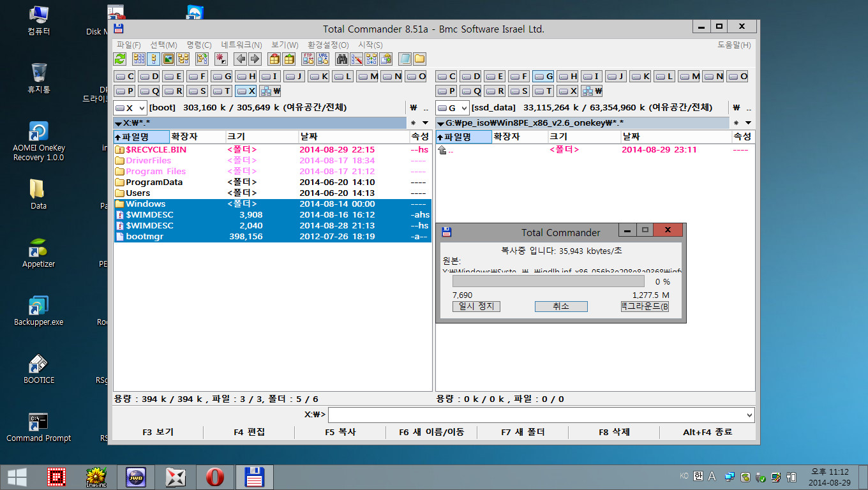Viewport: 868px width, 490px height.
Task: Open the 네트워크(N) menu
Action: coord(242,45)
